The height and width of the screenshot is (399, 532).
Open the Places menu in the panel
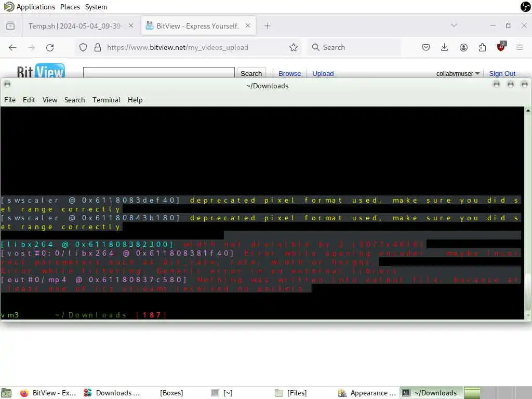click(x=70, y=7)
